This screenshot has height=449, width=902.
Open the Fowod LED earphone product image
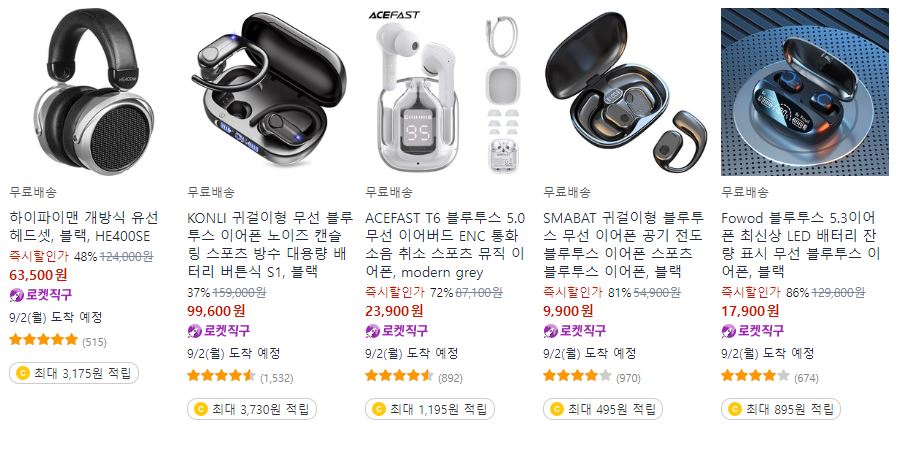(804, 91)
